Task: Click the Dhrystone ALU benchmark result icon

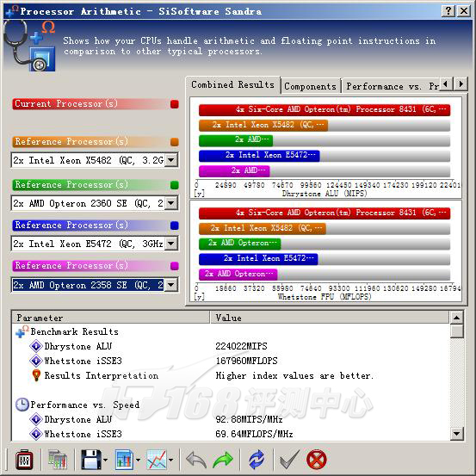Action: click(36, 346)
